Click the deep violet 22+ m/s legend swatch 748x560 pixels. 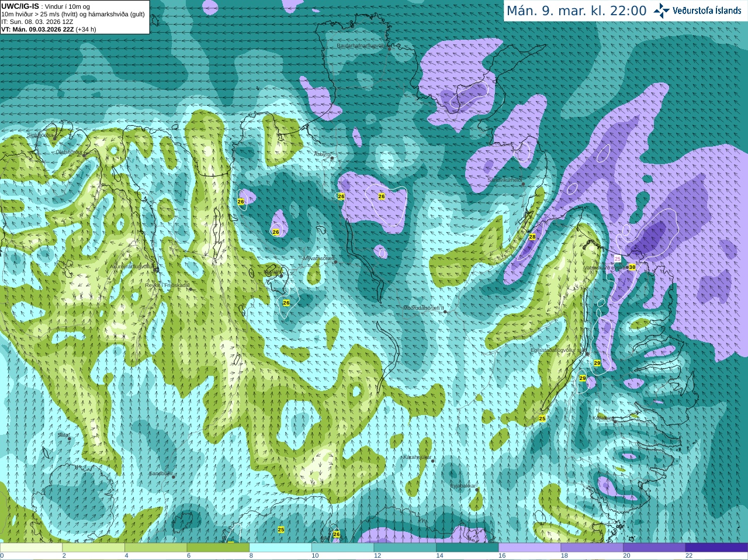click(x=716, y=548)
